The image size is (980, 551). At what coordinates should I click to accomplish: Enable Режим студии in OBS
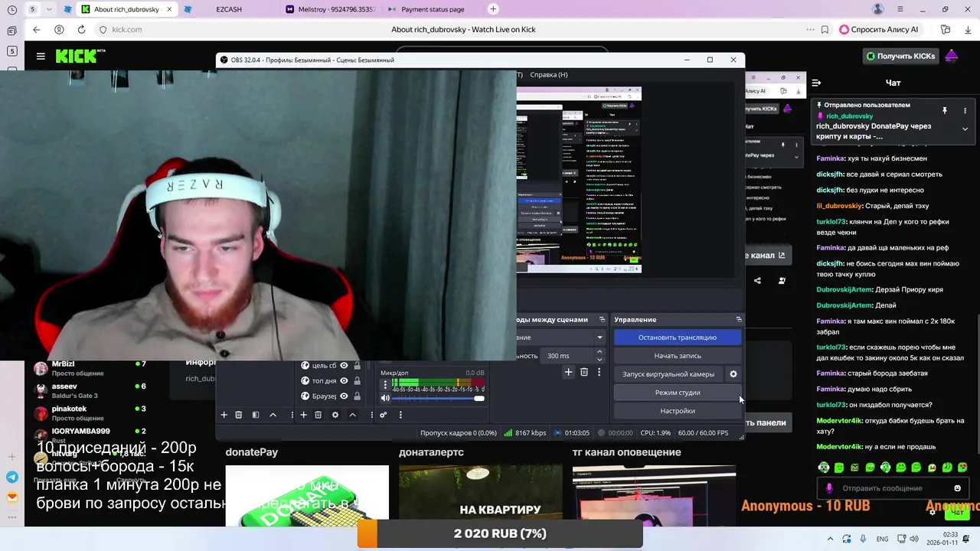[x=678, y=393]
